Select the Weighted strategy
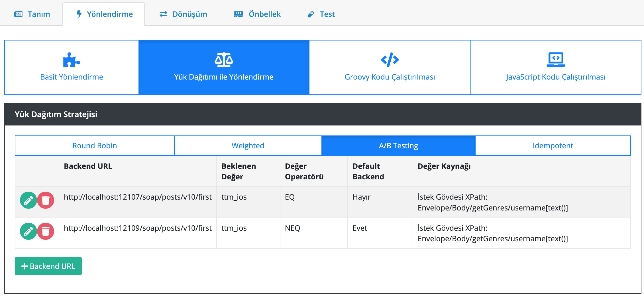 click(x=248, y=146)
